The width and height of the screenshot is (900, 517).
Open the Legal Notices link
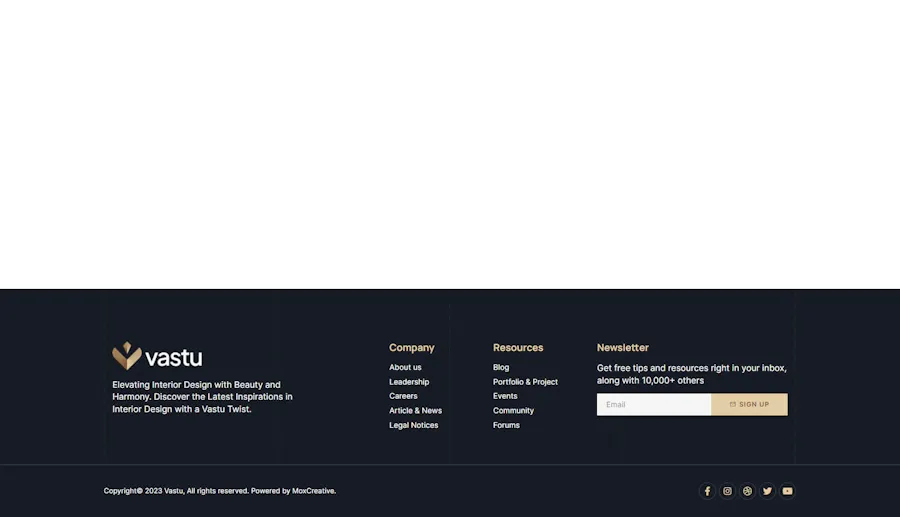(413, 425)
